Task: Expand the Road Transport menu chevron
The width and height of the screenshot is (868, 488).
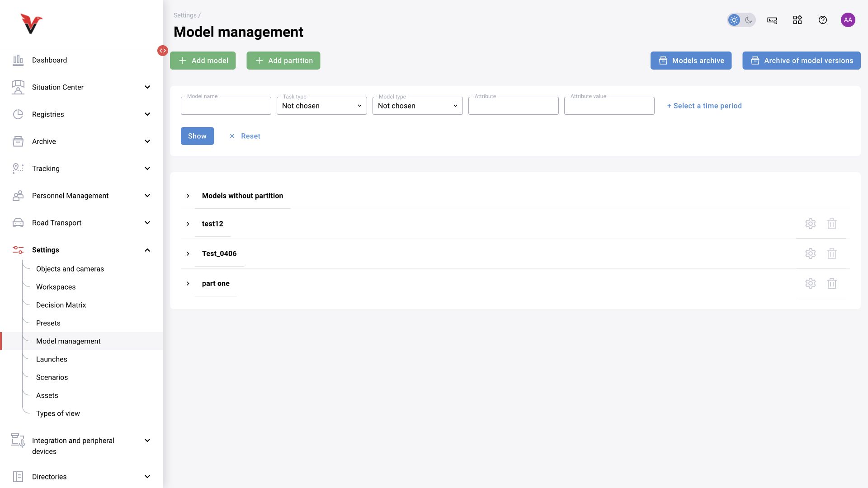Action: pos(147,223)
